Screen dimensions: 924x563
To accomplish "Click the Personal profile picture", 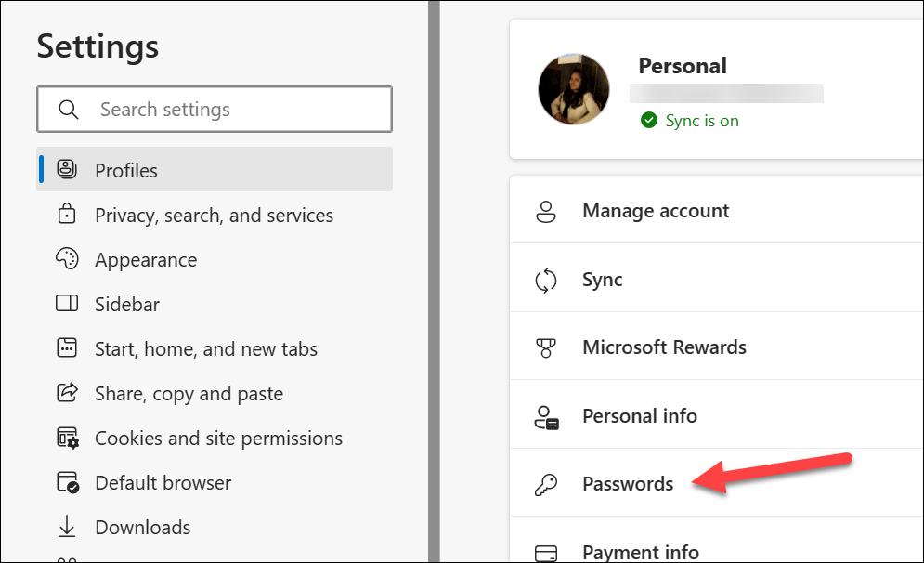I will pos(574,88).
